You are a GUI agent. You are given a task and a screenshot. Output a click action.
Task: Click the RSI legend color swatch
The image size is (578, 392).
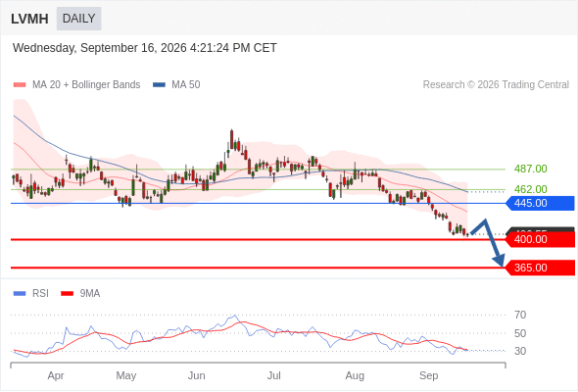20,294
